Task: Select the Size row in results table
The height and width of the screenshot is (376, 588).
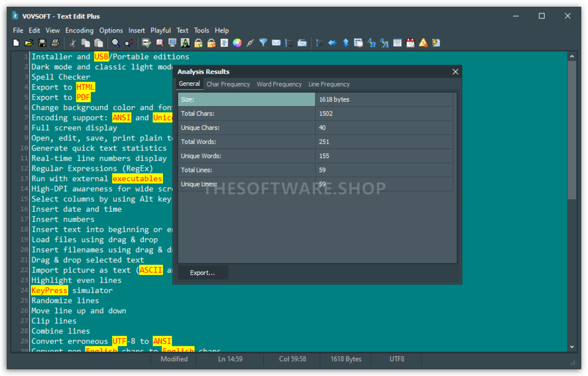Action: [316, 99]
